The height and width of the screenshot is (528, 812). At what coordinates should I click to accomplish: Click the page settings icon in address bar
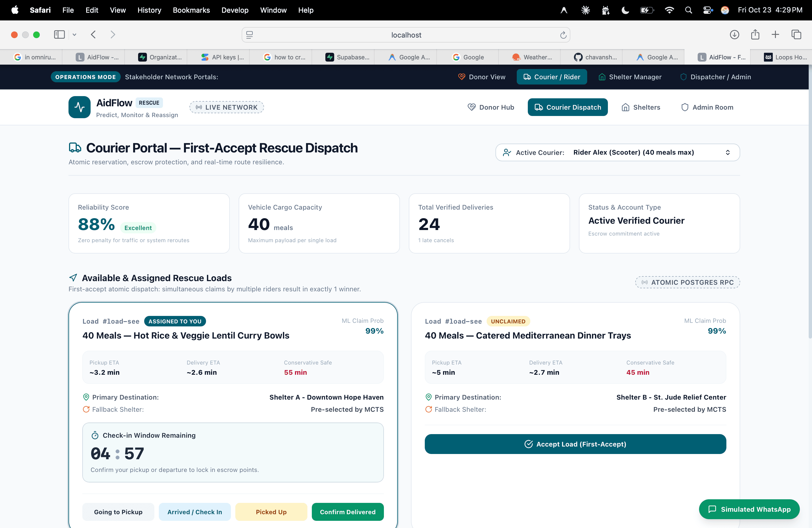(x=249, y=35)
